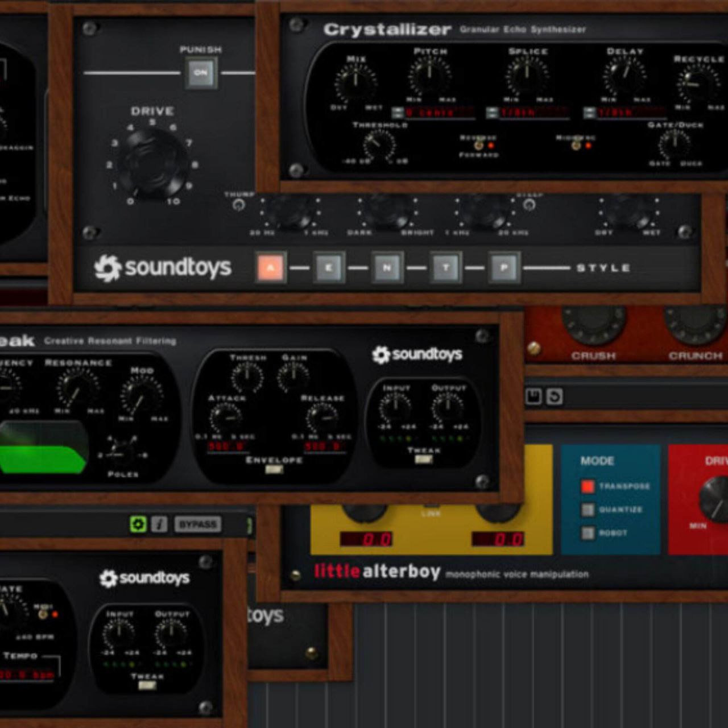Click the Splice time display in Crystallizer
The height and width of the screenshot is (728, 728).
[534, 113]
